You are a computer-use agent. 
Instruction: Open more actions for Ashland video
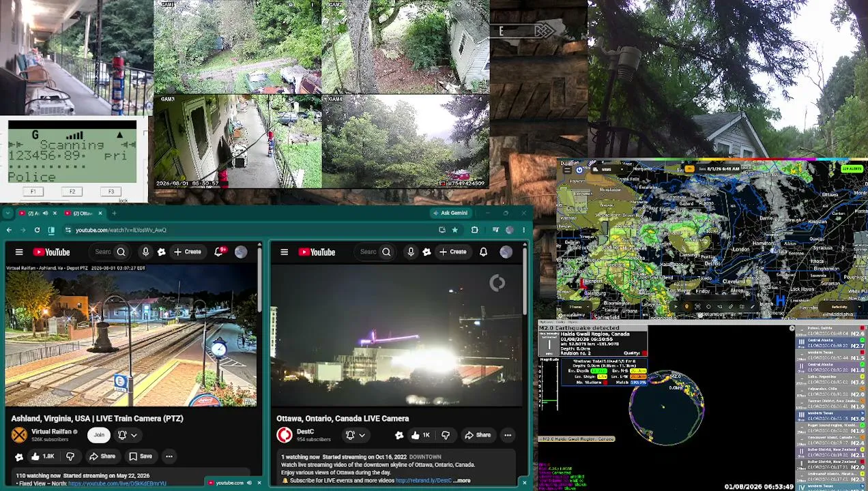click(x=169, y=456)
